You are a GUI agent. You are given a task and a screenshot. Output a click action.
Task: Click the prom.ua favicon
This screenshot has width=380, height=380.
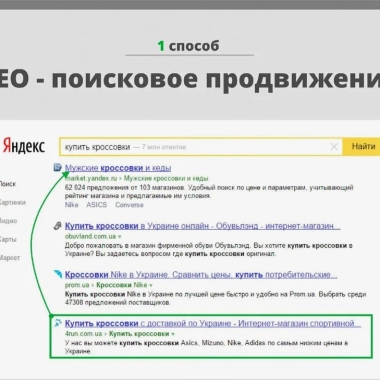(x=58, y=274)
